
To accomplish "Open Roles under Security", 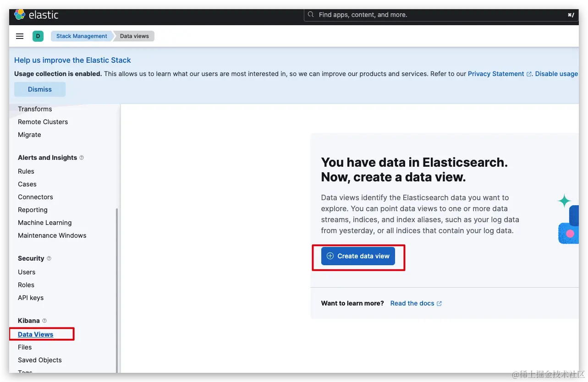I will (26, 285).
